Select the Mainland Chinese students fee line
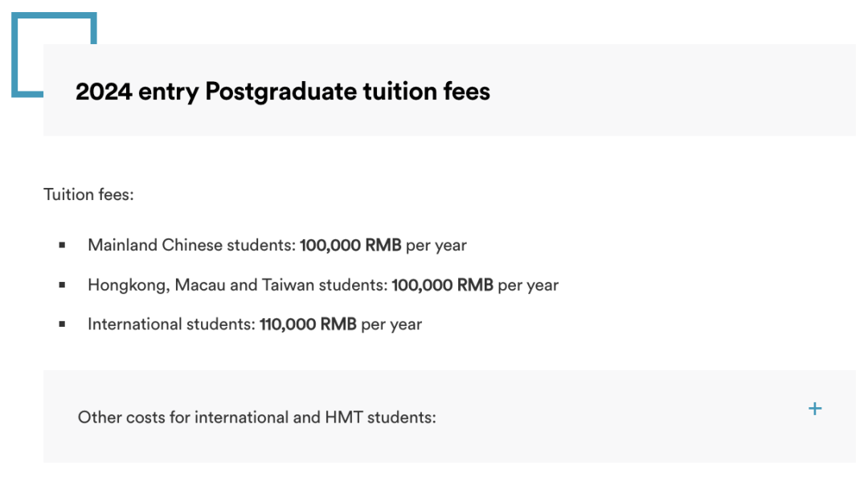The width and height of the screenshot is (868, 477). click(x=276, y=245)
